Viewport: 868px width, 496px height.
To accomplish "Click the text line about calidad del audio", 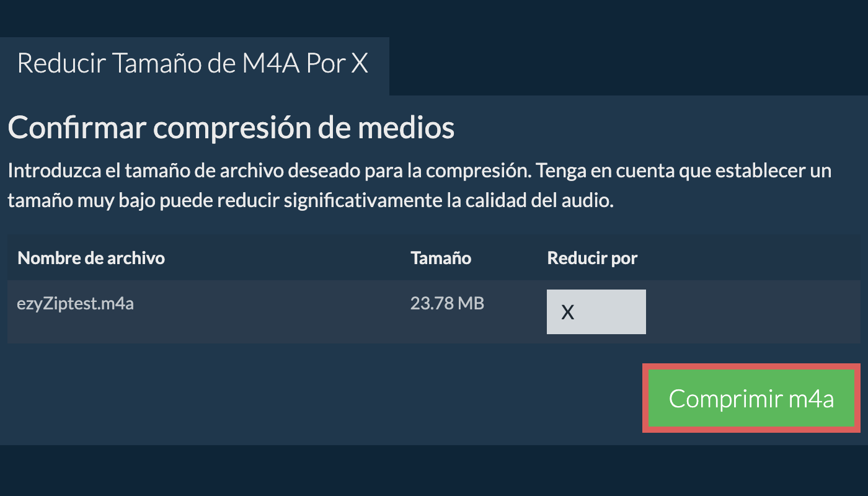I will (311, 201).
